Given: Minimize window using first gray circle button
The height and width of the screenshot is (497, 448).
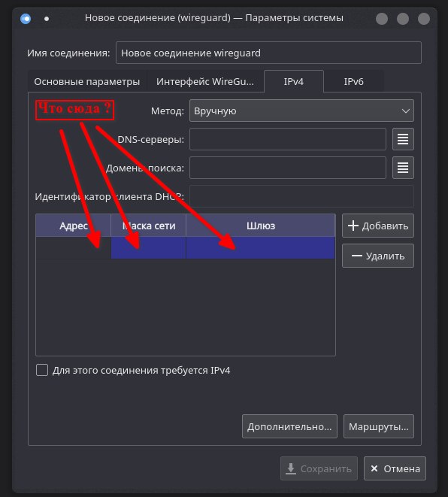Looking at the screenshot, I should [x=382, y=19].
